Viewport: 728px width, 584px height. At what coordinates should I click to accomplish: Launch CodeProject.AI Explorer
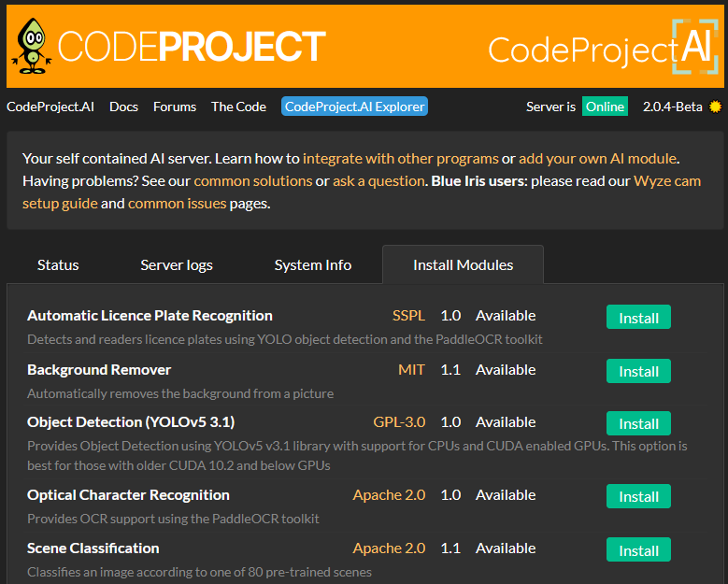354,107
